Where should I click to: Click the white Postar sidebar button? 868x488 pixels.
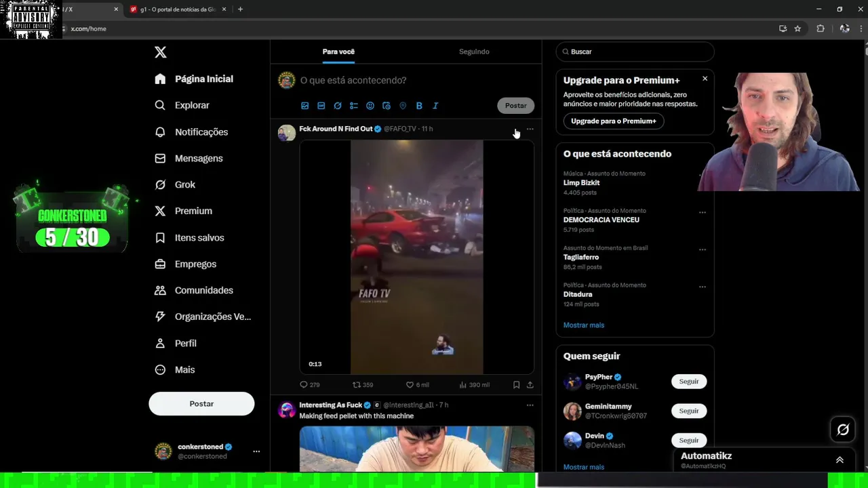tap(201, 403)
